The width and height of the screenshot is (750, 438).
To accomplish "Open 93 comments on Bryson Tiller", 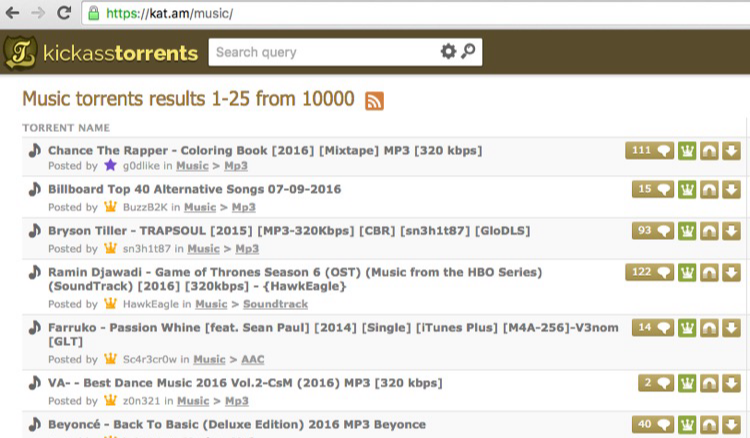I will coord(653,231).
